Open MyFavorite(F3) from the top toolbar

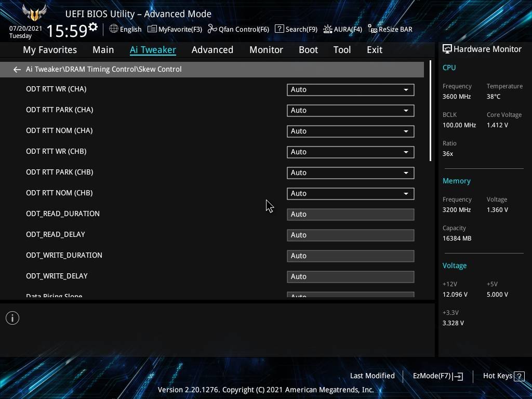175,30
